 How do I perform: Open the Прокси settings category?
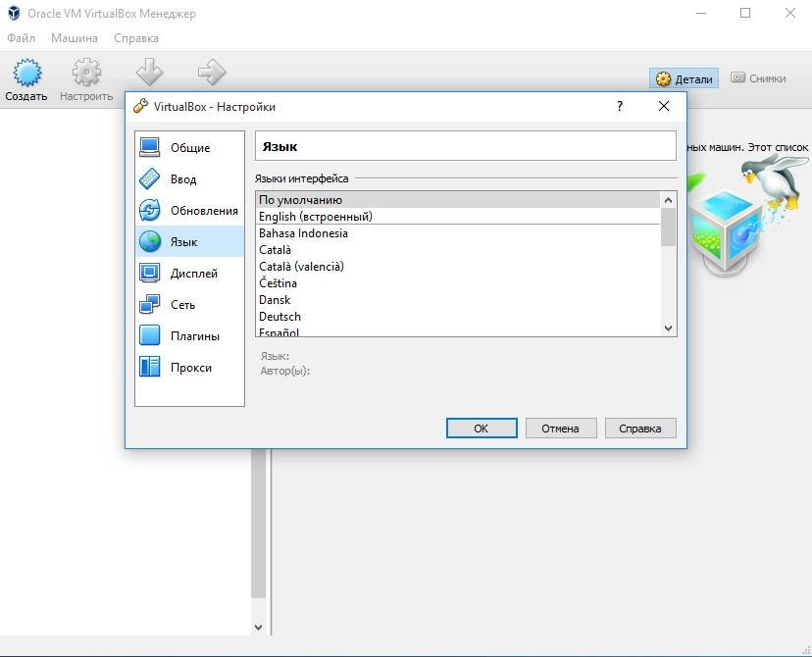(189, 367)
